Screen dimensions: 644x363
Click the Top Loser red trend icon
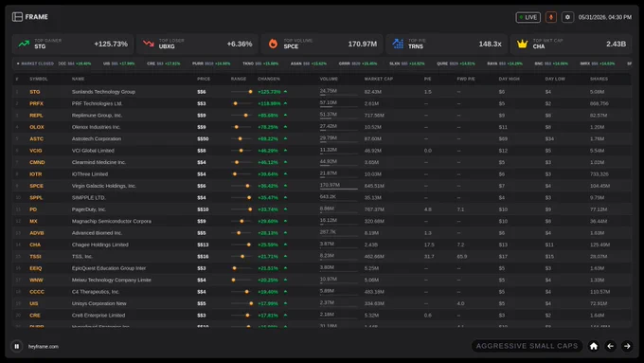tap(149, 44)
